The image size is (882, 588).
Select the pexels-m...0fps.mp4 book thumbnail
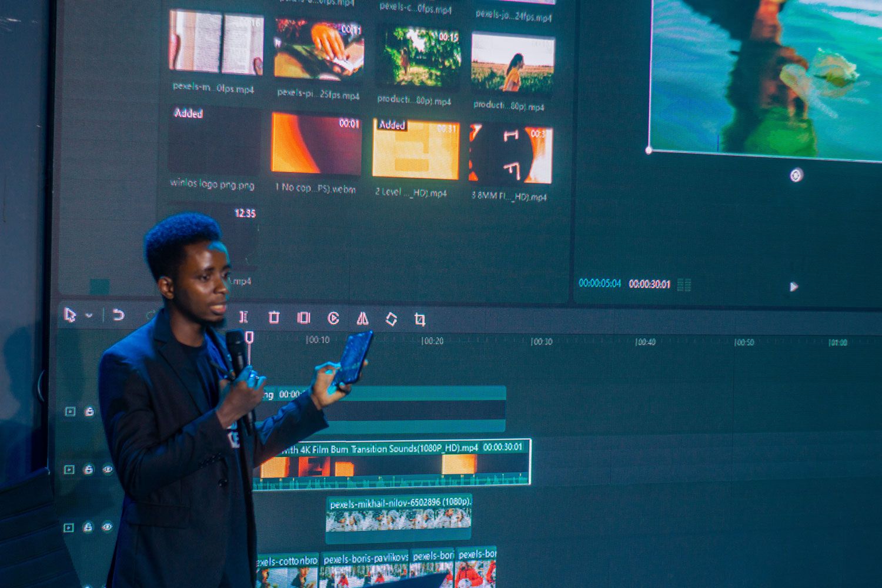pyautogui.click(x=216, y=42)
